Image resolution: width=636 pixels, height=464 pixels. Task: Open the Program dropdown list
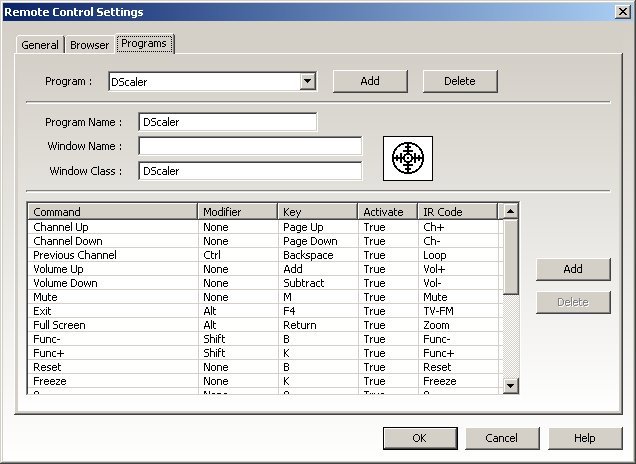(x=307, y=82)
